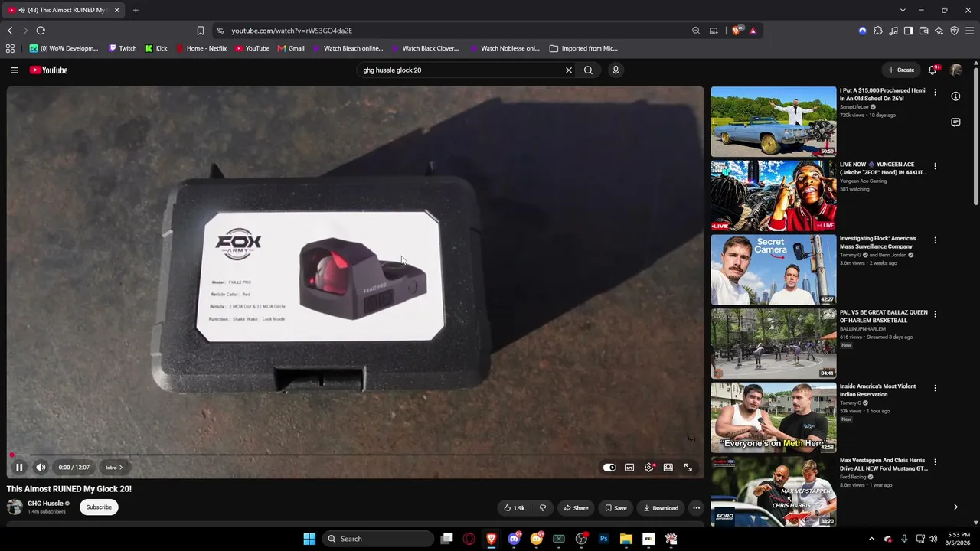The image size is (980, 551).
Task: Dislike this video
Action: pos(542,508)
